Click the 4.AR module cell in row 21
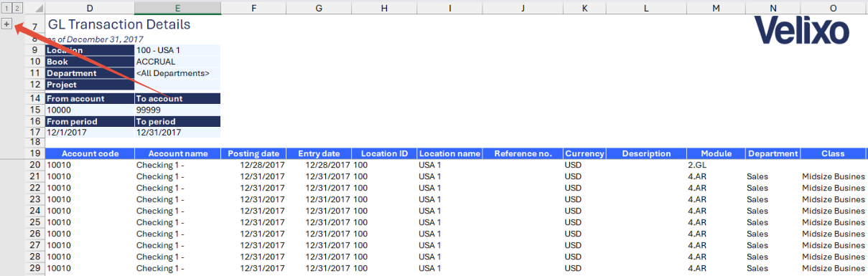The height and width of the screenshot is (276, 868). click(x=716, y=176)
